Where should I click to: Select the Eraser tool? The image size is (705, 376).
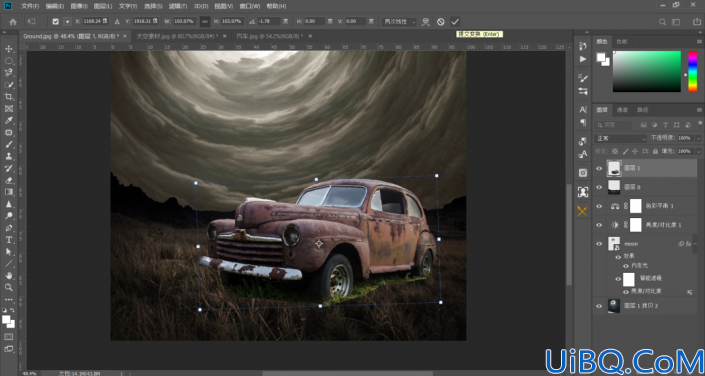click(x=9, y=180)
